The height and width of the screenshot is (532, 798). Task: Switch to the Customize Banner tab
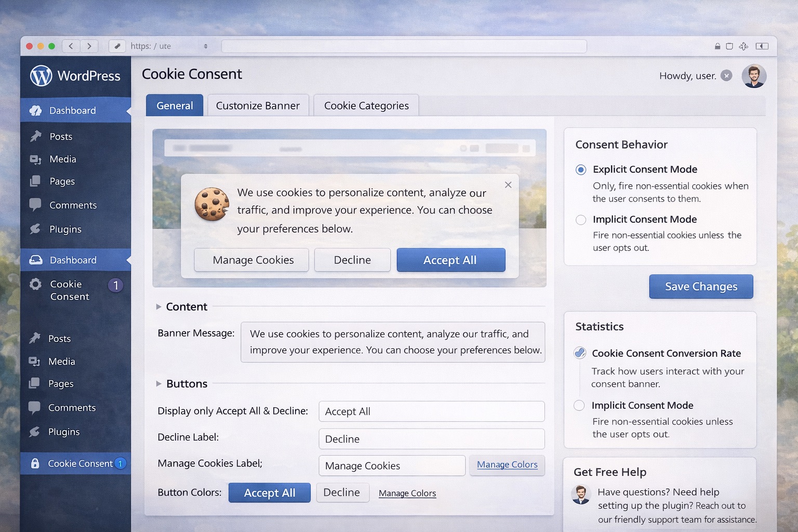(x=258, y=105)
